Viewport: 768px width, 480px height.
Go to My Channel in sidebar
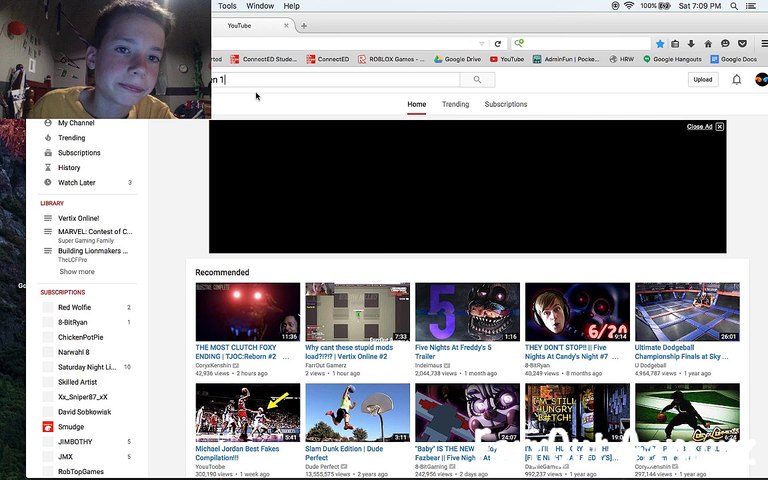pyautogui.click(x=76, y=123)
